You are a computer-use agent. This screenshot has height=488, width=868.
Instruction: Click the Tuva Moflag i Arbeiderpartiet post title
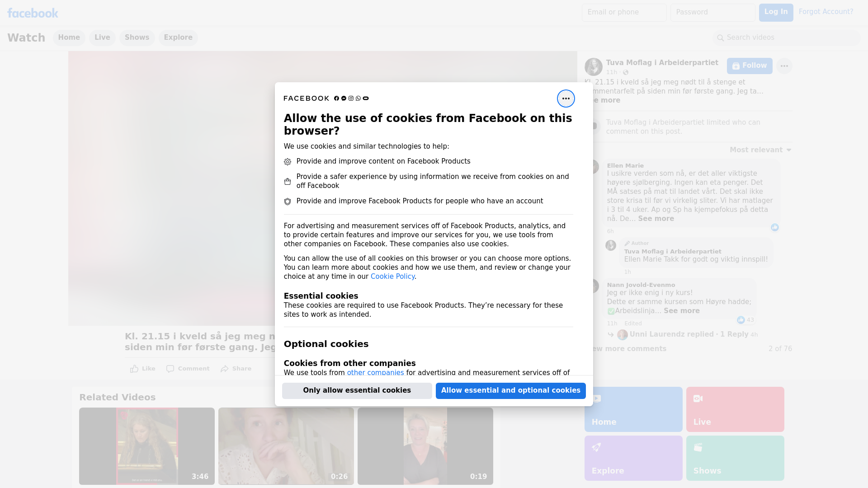(x=662, y=63)
